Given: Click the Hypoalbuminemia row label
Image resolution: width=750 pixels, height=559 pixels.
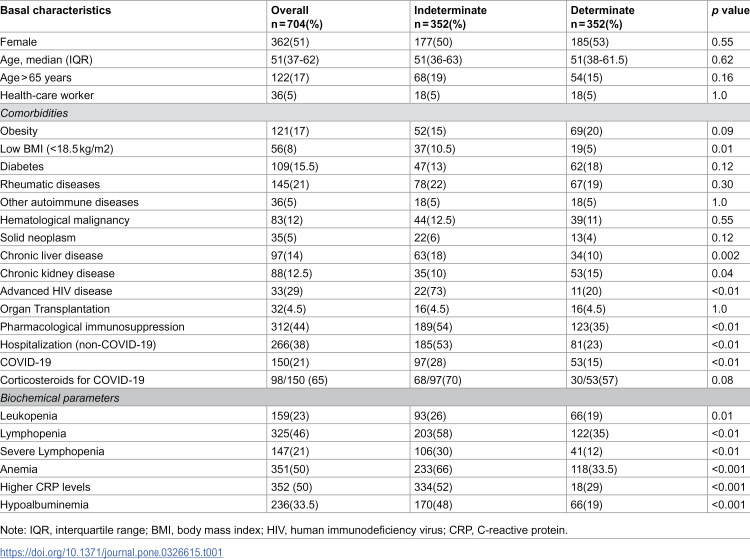Looking at the screenshot, I should 44,504.
